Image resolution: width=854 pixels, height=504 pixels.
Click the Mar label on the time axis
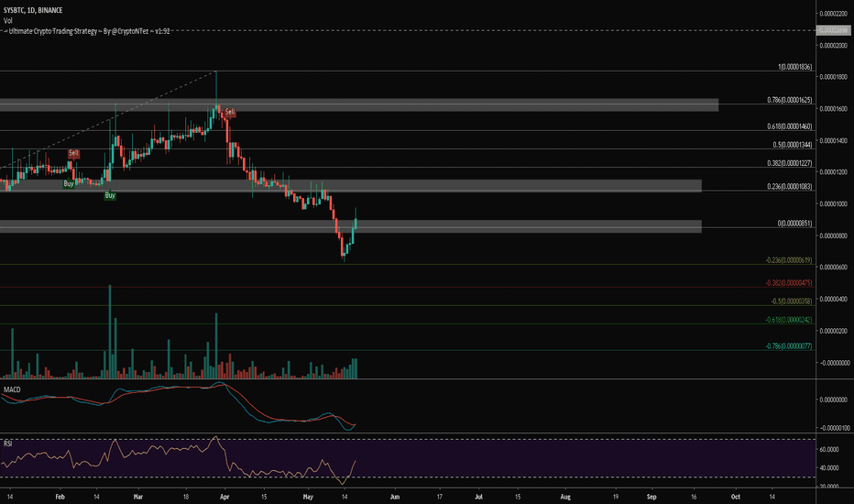click(137, 497)
